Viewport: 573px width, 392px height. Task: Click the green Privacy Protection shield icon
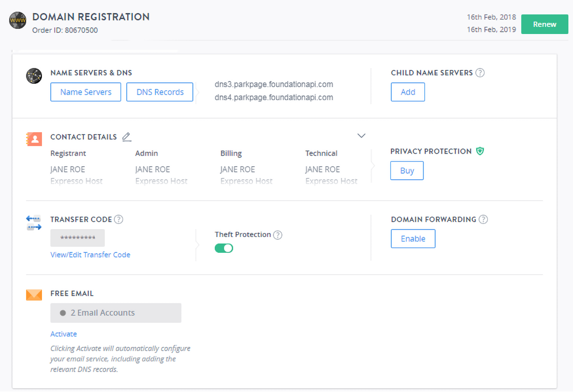(x=480, y=151)
